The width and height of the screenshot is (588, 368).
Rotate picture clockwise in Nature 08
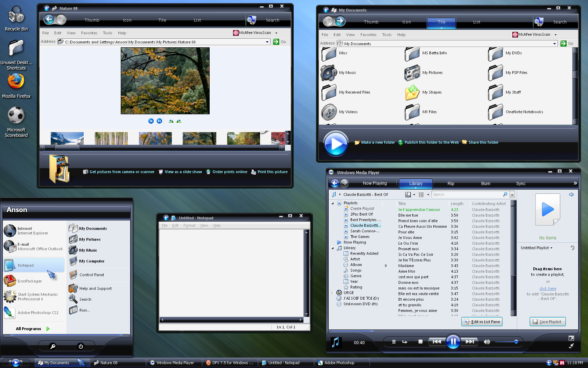click(171, 121)
